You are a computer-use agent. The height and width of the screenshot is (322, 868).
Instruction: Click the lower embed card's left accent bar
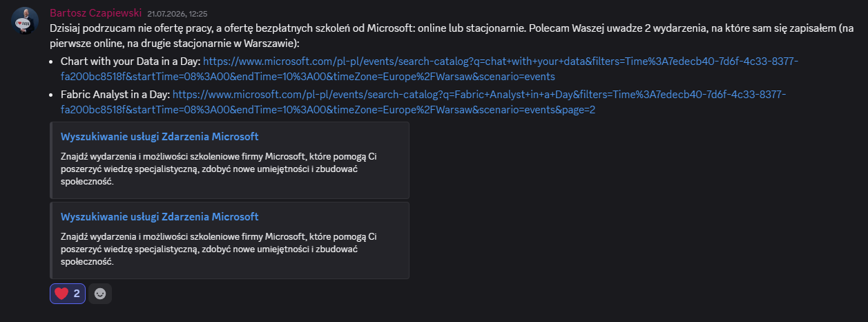click(x=51, y=240)
